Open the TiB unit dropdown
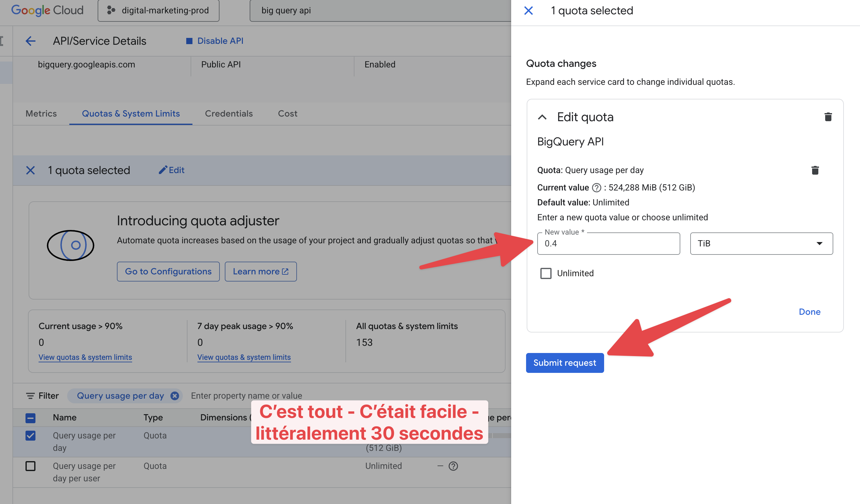The image size is (860, 504). tap(761, 244)
